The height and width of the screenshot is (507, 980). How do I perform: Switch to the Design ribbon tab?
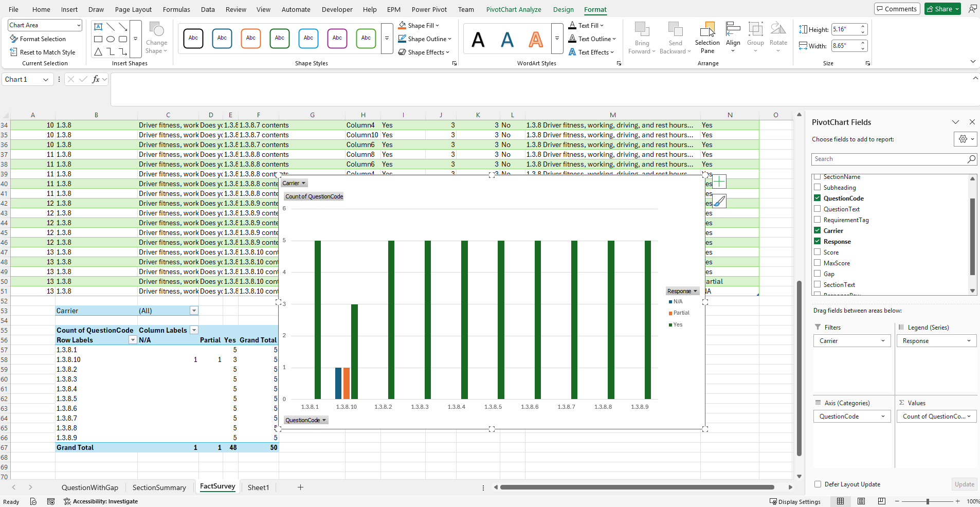pyautogui.click(x=564, y=9)
